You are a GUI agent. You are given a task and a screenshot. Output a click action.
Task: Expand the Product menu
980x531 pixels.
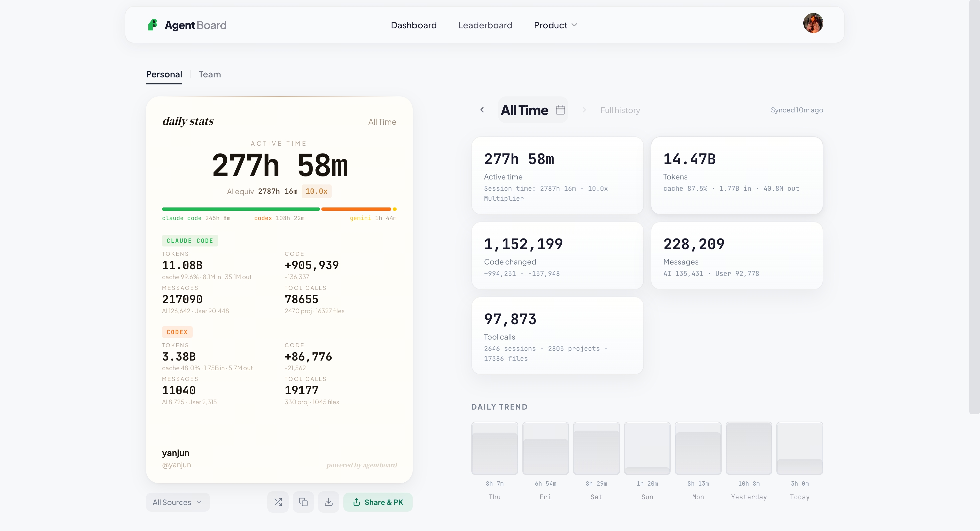(555, 25)
